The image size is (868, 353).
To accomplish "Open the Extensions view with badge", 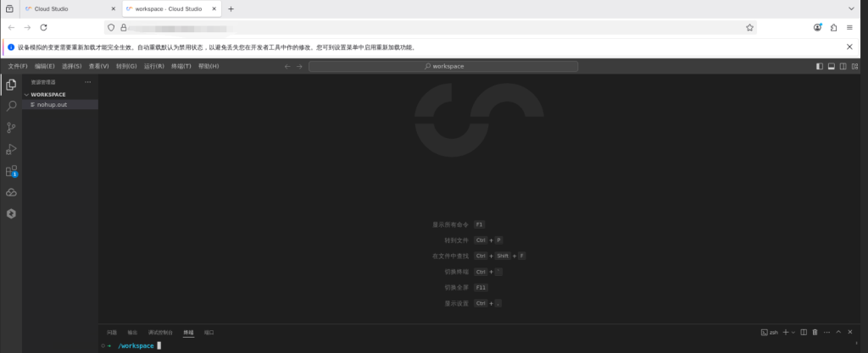I will click(11, 171).
